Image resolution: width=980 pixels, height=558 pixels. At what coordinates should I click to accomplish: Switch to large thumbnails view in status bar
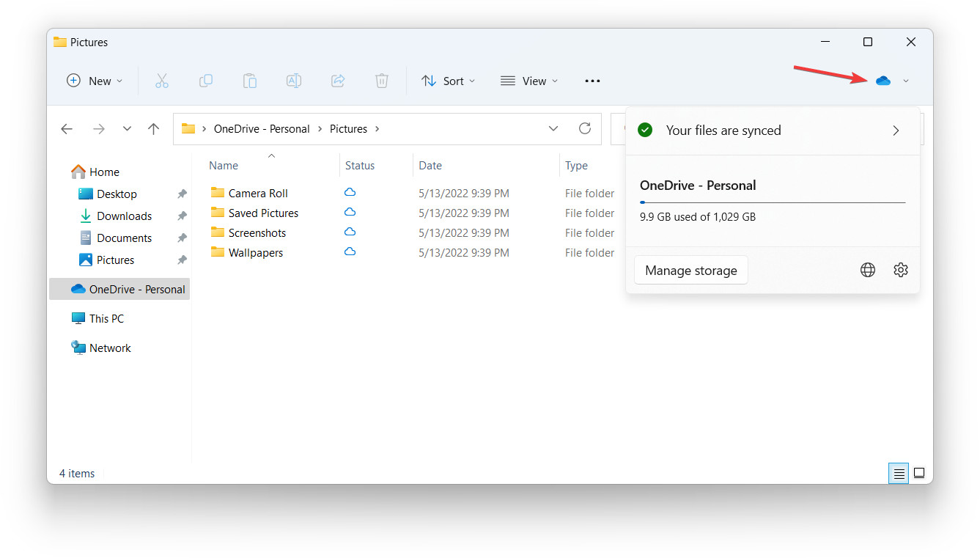(919, 473)
